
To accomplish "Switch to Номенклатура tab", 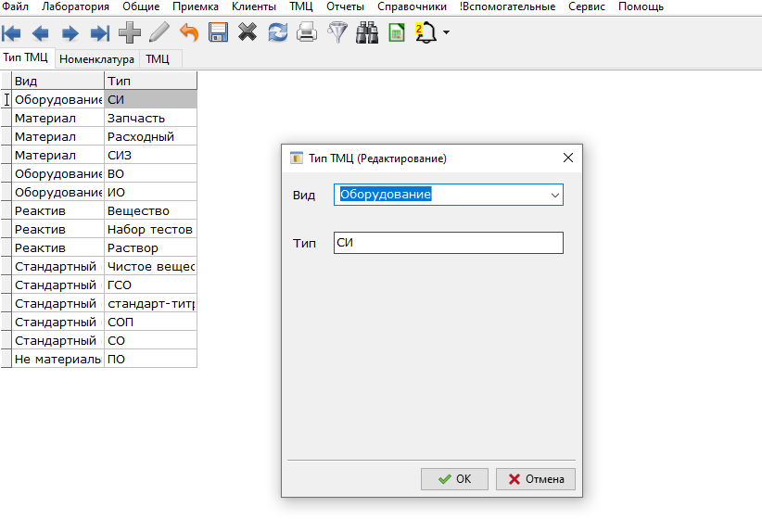I will point(96,59).
